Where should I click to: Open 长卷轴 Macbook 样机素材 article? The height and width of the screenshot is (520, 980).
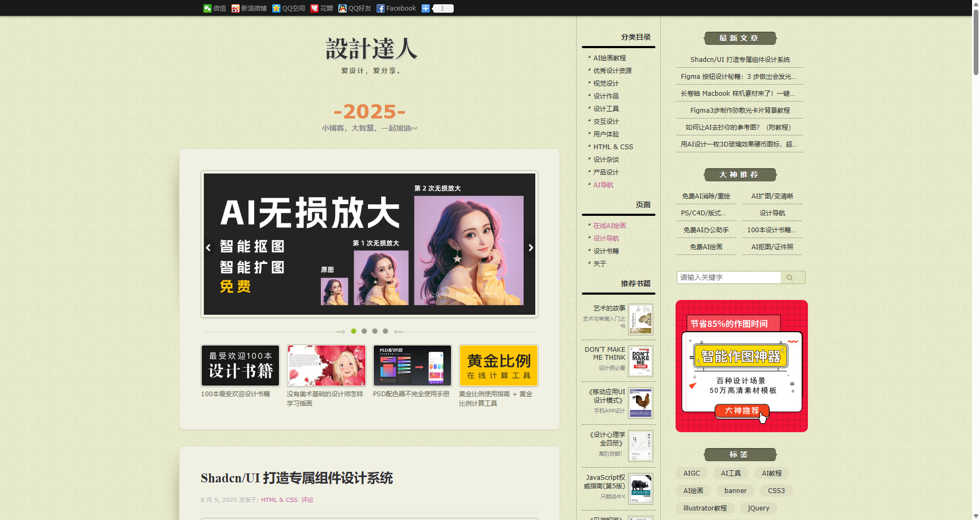point(739,94)
